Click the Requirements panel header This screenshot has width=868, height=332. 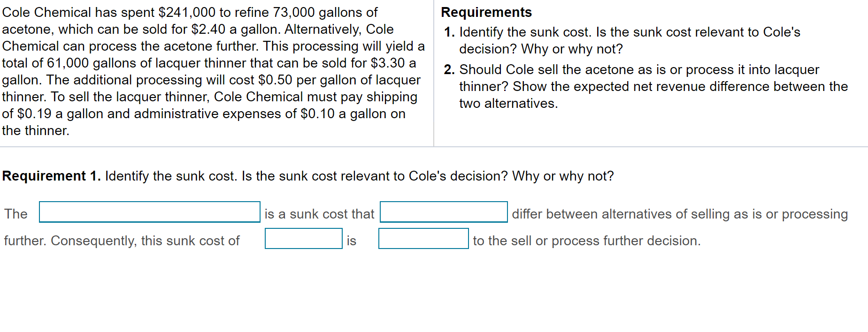(486, 12)
